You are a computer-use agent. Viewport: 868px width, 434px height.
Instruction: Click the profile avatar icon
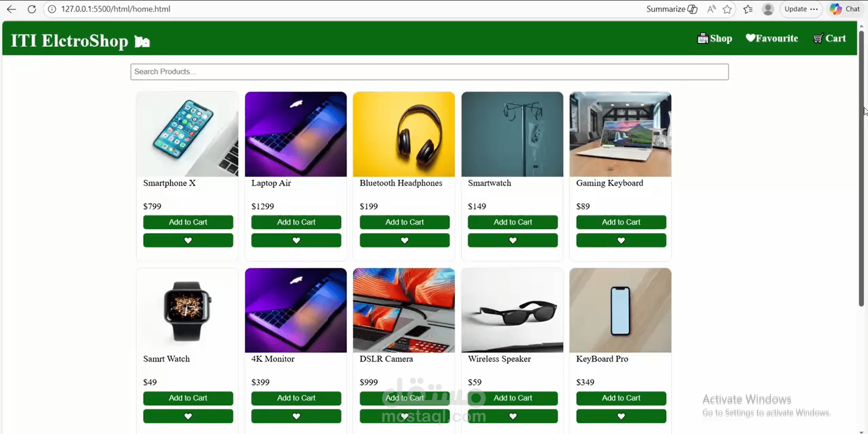pos(768,9)
